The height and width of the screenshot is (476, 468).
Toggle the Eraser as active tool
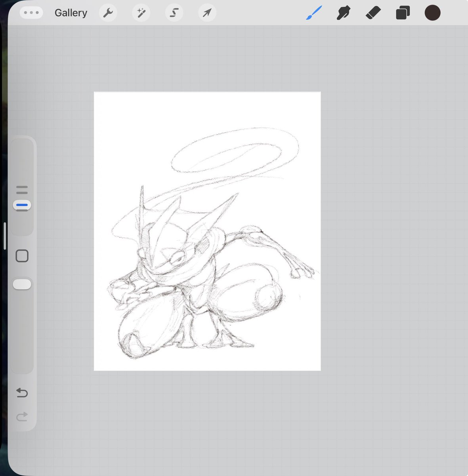(373, 12)
